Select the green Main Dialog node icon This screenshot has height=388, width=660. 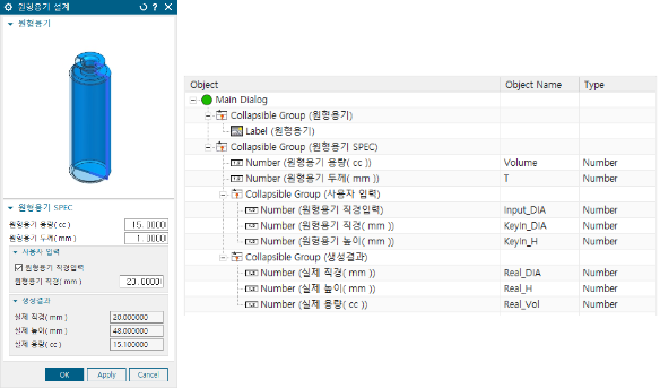(x=206, y=100)
